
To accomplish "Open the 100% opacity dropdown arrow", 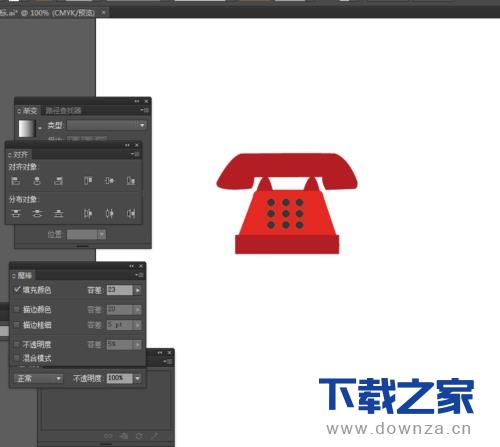I will coord(137,379).
